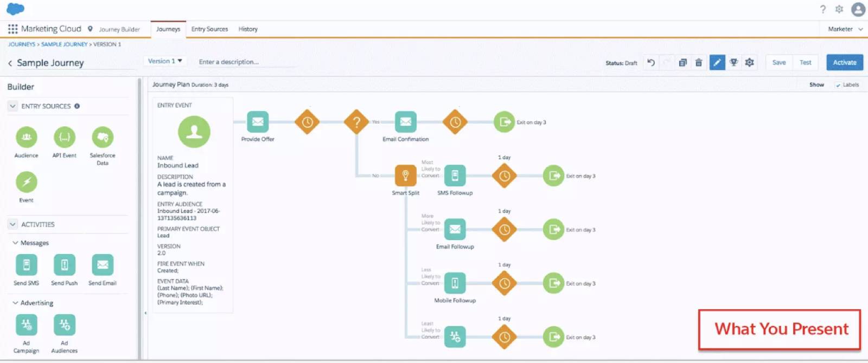The width and height of the screenshot is (868, 363).
Task: Open the JOURNEYS breadcrumb link
Action: tap(22, 44)
